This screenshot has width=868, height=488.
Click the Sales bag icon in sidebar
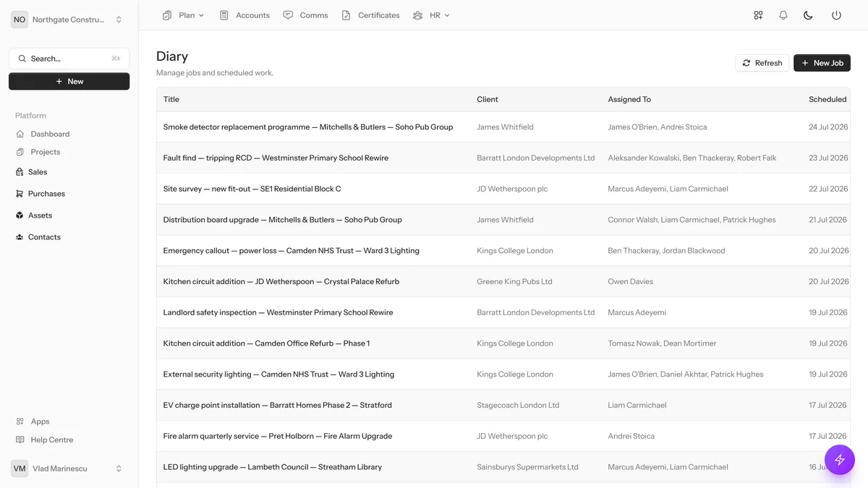[x=20, y=172]
